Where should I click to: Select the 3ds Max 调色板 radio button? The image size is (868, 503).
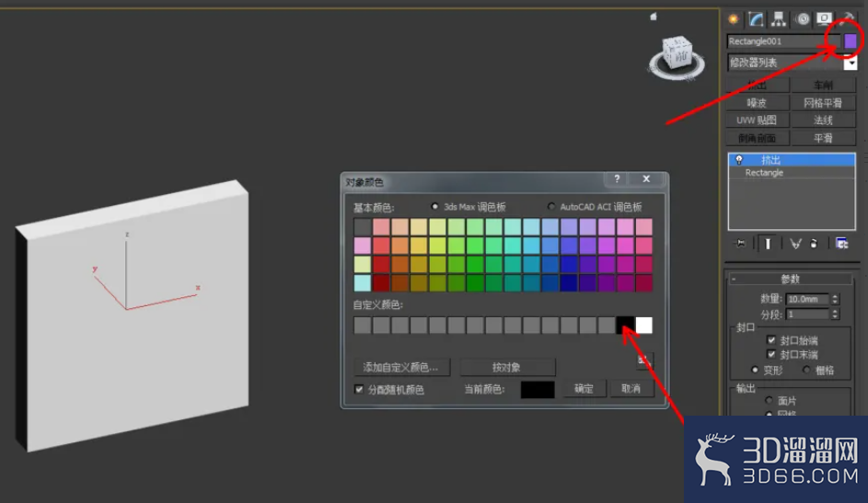coord(435,207)
